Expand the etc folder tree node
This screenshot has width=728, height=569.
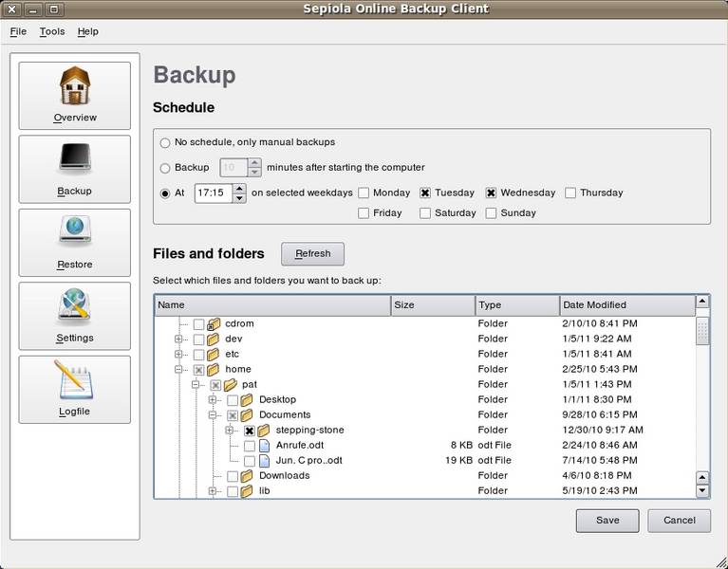(x=178, y=355)
